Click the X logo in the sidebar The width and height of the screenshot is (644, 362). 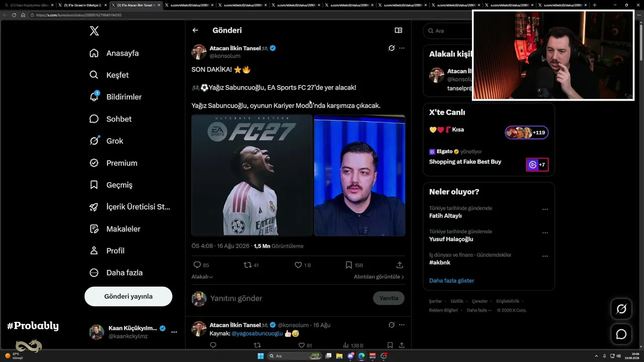pyautogui.click(x=94, y=31)
